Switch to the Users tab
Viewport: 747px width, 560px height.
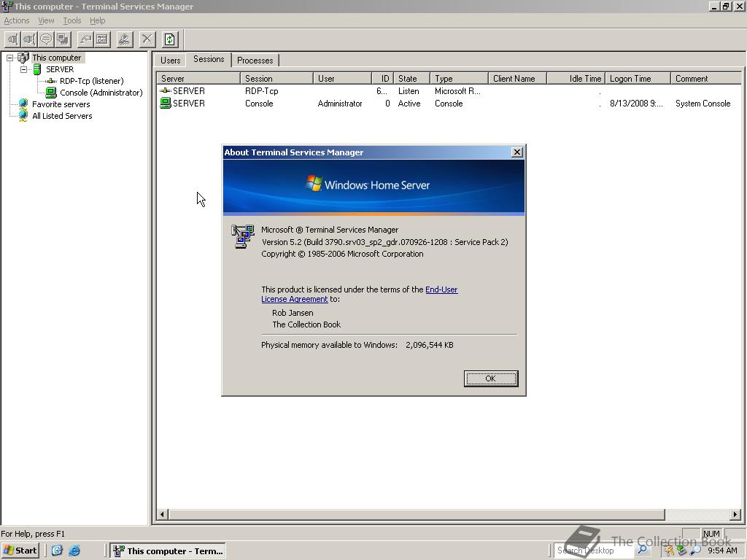click(x=170, y=61)
